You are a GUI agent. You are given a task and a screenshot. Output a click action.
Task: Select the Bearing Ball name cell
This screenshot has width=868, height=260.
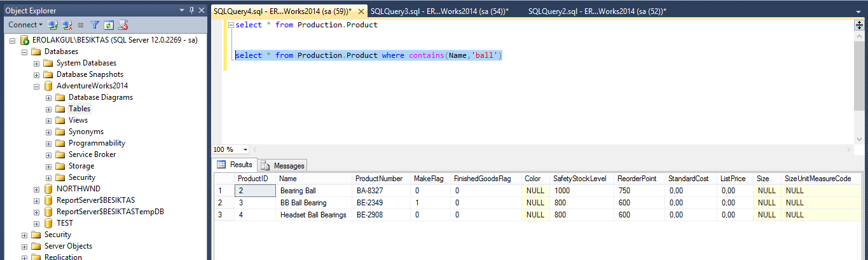click(x=298, y=190)
